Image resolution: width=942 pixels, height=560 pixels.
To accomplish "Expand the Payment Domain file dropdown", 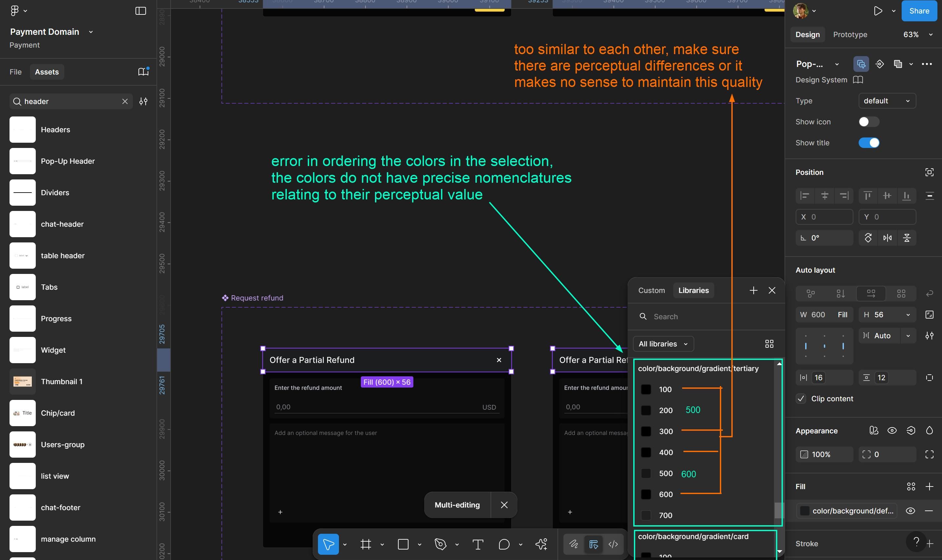I will tap(91, 32).
